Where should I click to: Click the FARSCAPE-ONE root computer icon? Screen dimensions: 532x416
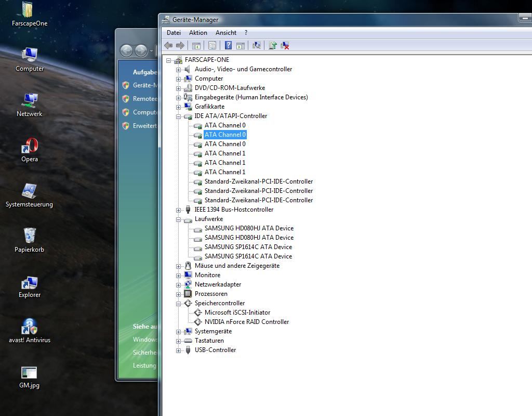[178, 60]
